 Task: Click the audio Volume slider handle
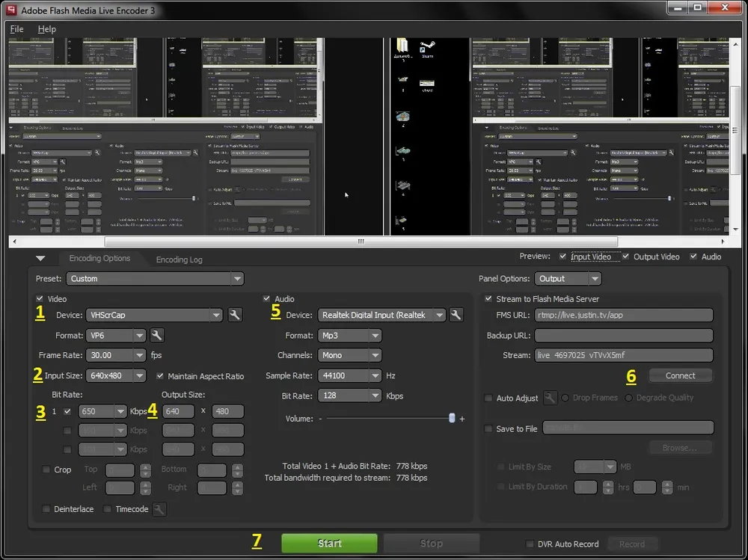tap(452, 419)
